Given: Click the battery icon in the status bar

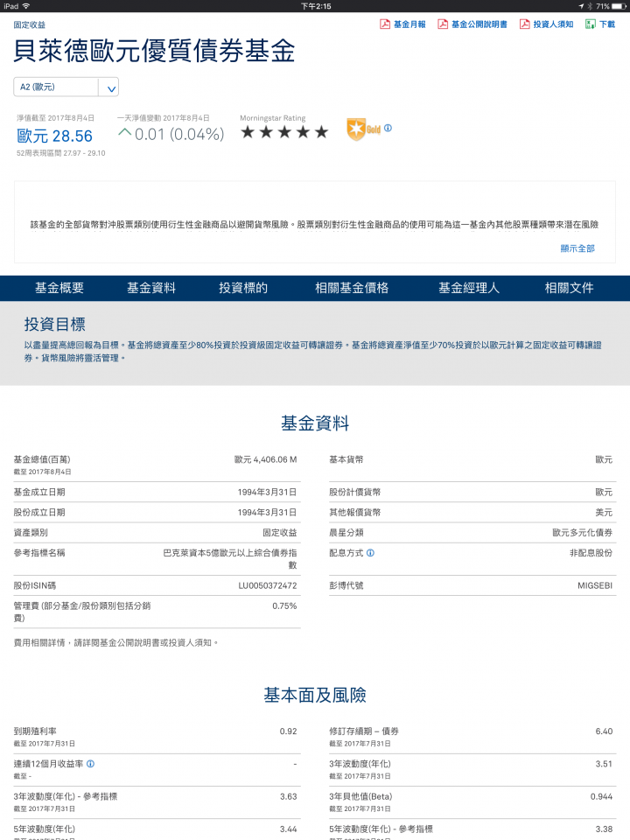Looking at the screenshot, I should coord(619,6).
